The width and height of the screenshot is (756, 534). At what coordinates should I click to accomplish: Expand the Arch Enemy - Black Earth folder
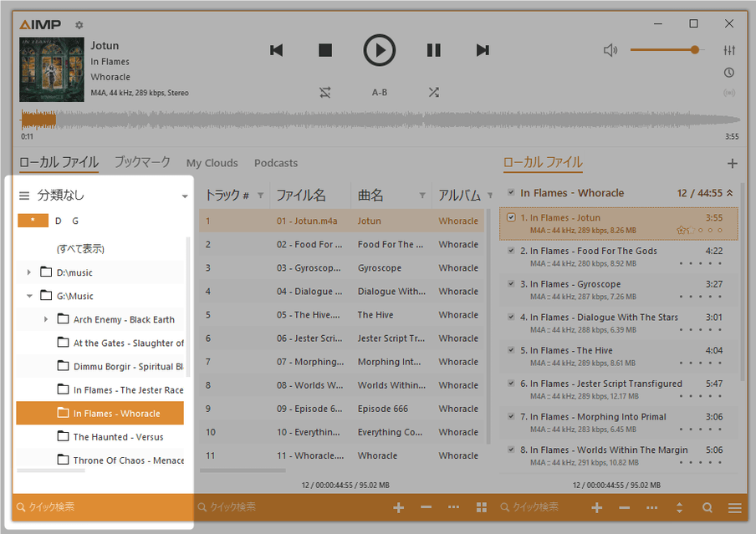(46, 319)
